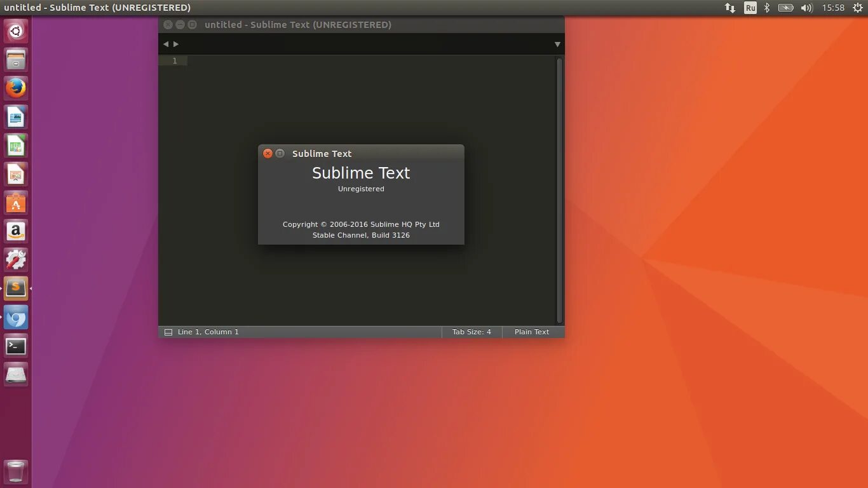Open the Bluetooth indicator menu
Viewport: 868px width, 488px height.
767,8
